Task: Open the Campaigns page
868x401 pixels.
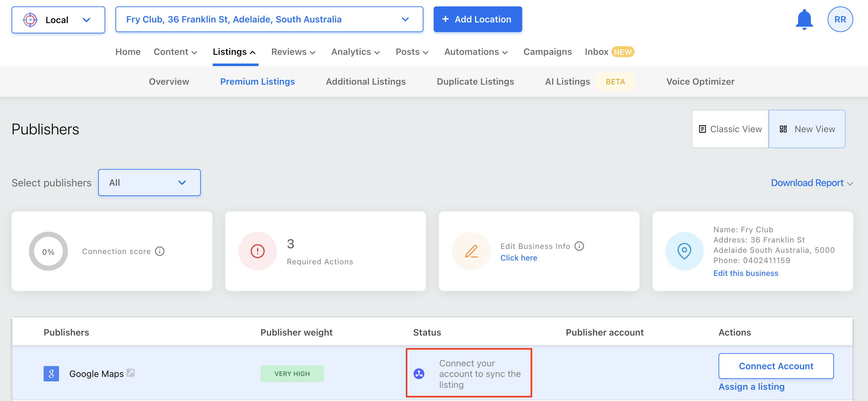Action: coord(548,52)
